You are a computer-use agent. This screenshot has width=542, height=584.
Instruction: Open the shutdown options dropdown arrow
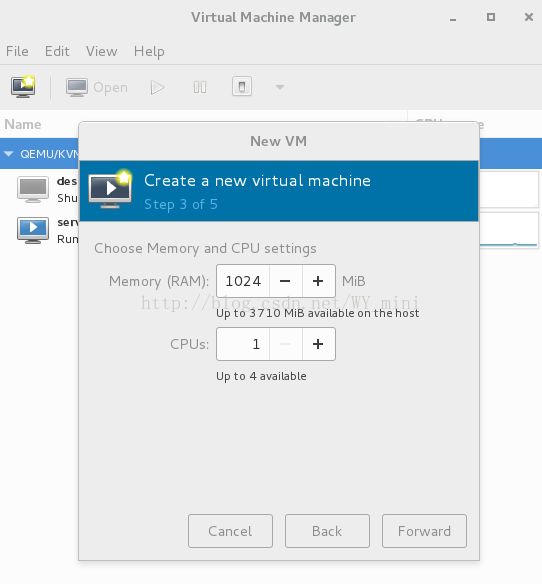click(x=280, y=87)
